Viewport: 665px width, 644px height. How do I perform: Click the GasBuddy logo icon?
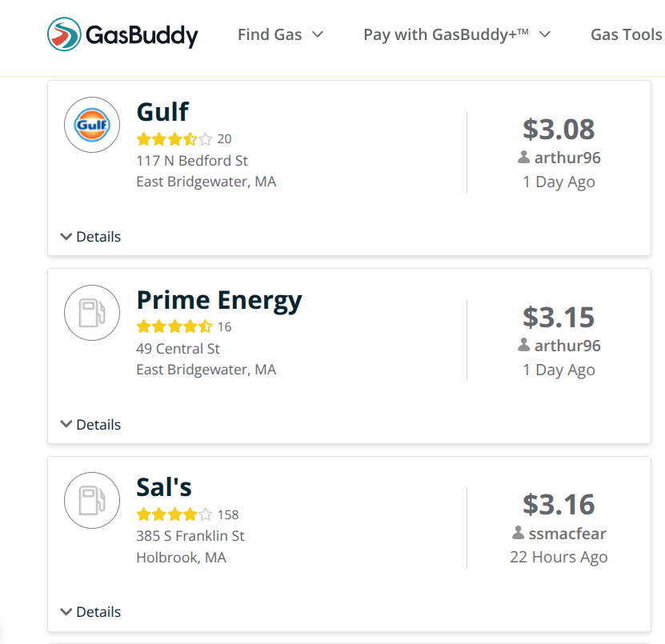tap(63, 34)
